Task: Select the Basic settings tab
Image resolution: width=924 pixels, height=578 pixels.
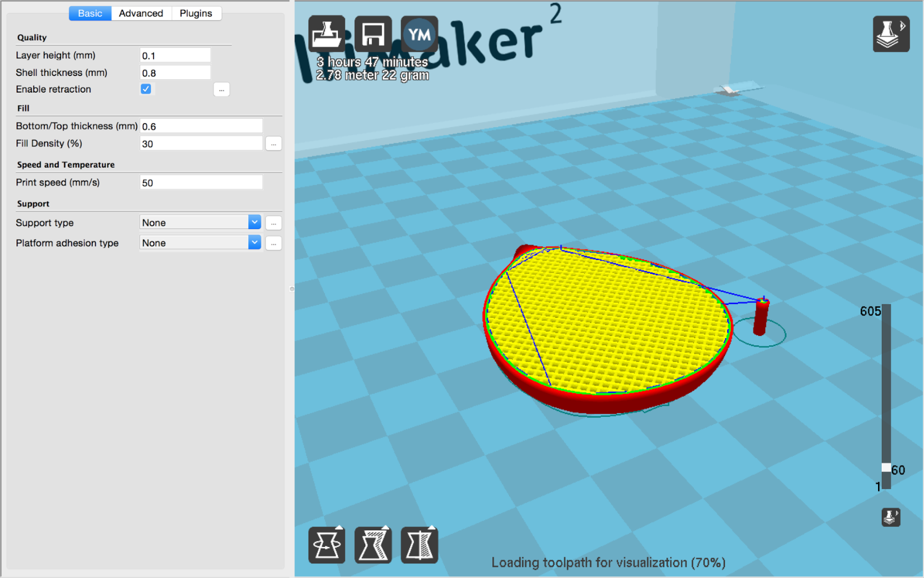Action: [x=90, y=13]
